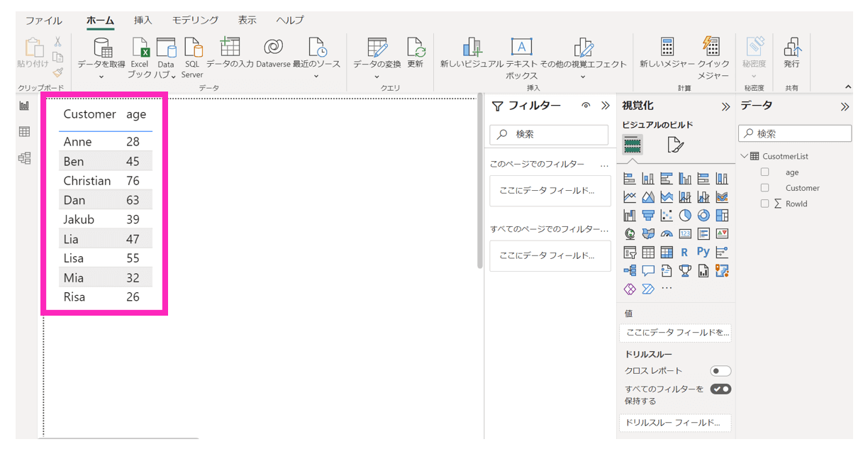Collapse the CusotmerList table tree
This screenshot has width=868, height=454.
tap(744, 156)
